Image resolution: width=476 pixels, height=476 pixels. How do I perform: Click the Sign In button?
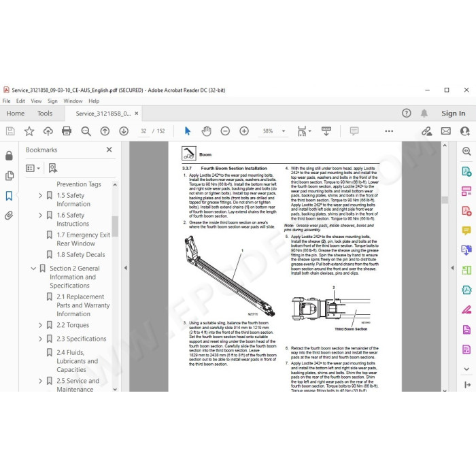[454, 114]
